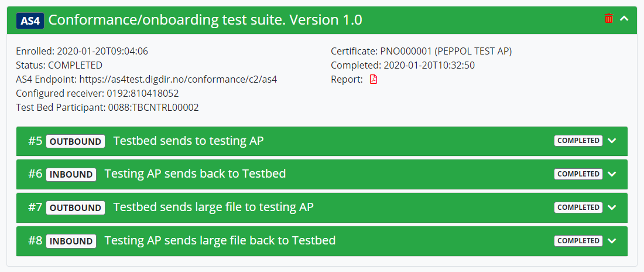Open the PDF report icon
Viewport: 644px width, 272px height.
374,79
